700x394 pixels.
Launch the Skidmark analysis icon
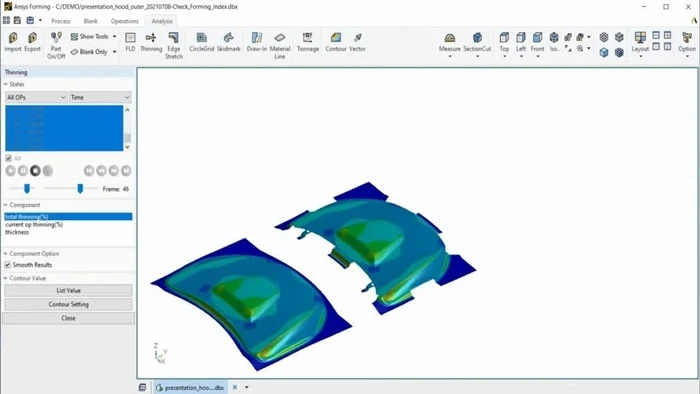tap(229, 42)
